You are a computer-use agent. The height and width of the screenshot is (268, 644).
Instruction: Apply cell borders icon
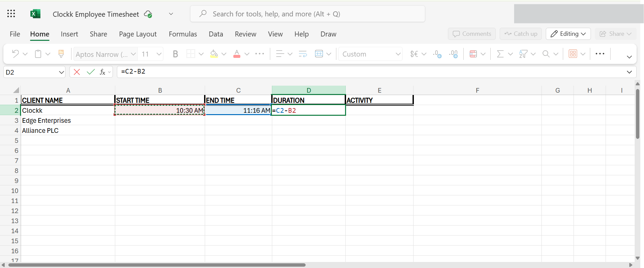pos(191,54)
